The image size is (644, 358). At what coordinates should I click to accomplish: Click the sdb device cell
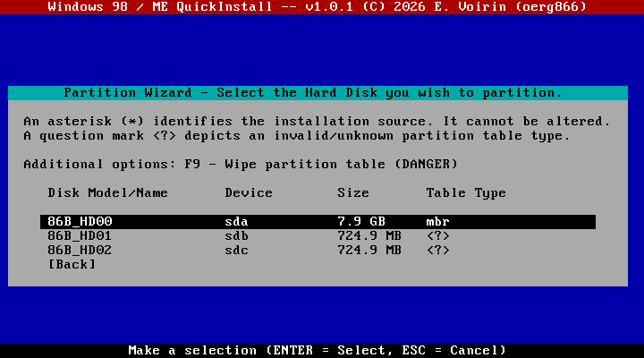click(x=236, y=236)
